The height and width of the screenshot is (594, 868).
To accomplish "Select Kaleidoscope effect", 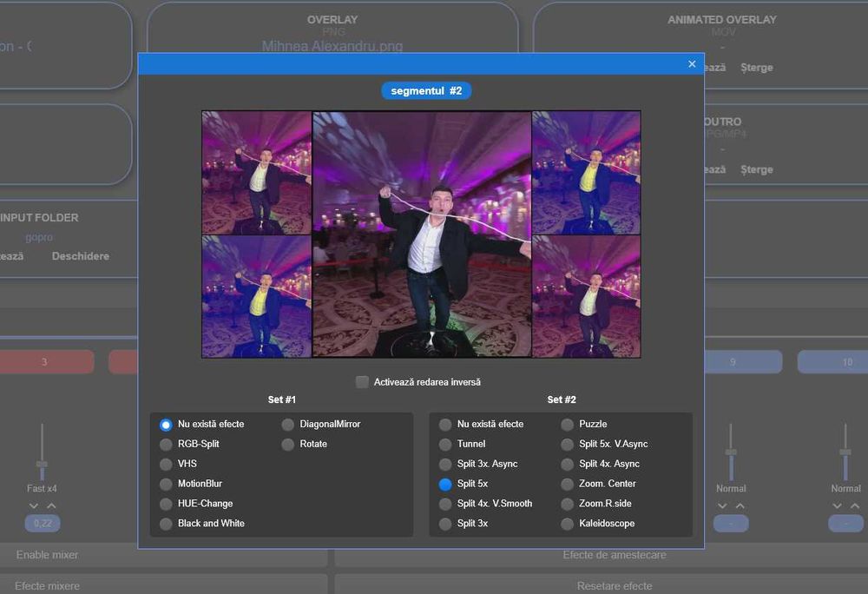I will click(567, 525).
